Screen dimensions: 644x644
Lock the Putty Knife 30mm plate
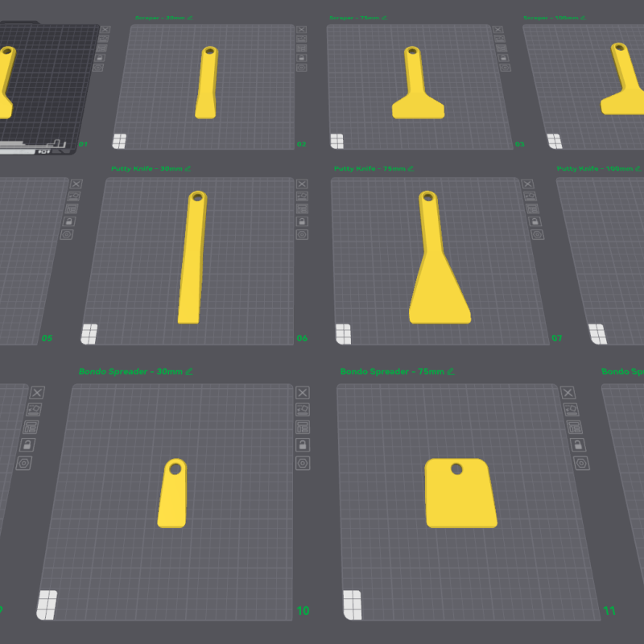(302, 221)
